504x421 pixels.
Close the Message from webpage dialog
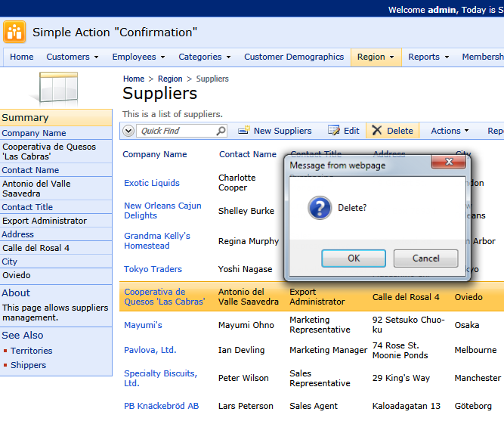tap(448, 162)
